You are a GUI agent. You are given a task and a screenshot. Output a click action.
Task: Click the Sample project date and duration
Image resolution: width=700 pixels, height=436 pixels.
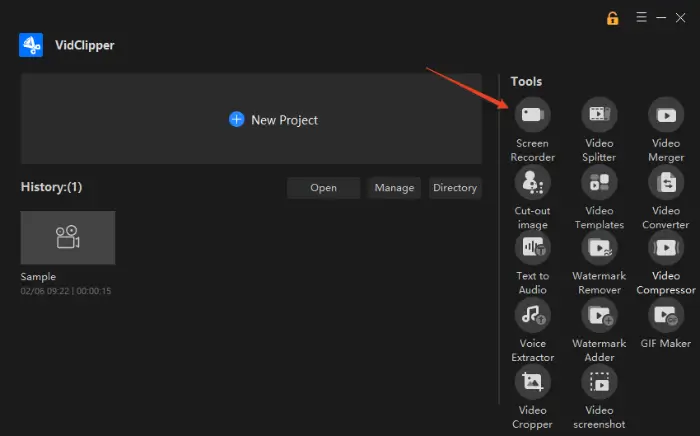(66, 291)
